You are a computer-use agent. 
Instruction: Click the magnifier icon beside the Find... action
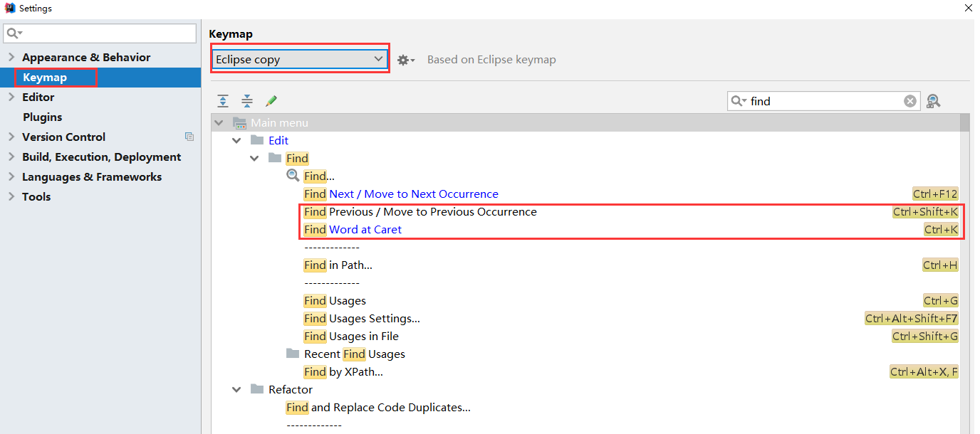[293, 176]
